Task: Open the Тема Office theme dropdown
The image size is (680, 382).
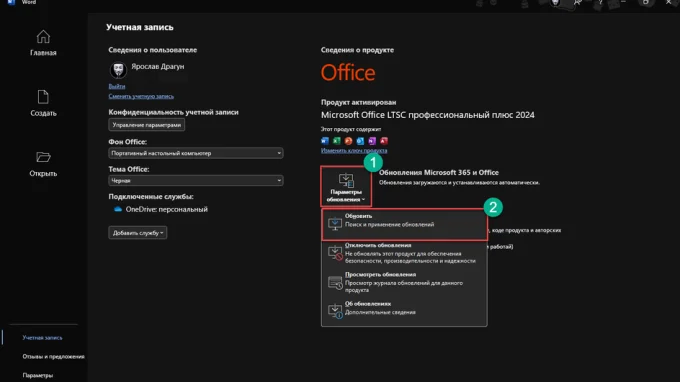Action: [196, 180]
